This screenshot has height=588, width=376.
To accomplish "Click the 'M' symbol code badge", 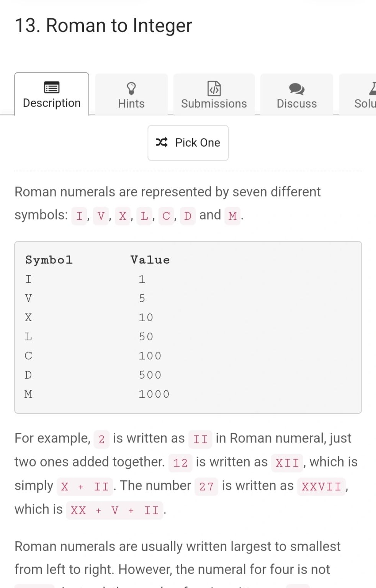I will coord(232,216).
